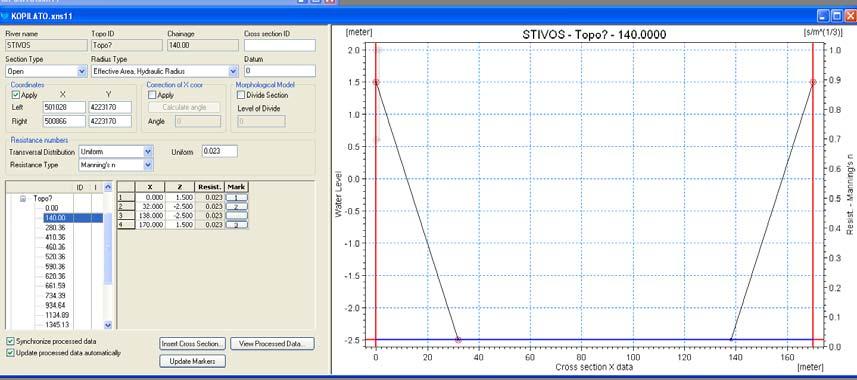Toggle Synchronize processed data checkbox
The height and width of the screenshot is (380, 857).
coord(10,341)
